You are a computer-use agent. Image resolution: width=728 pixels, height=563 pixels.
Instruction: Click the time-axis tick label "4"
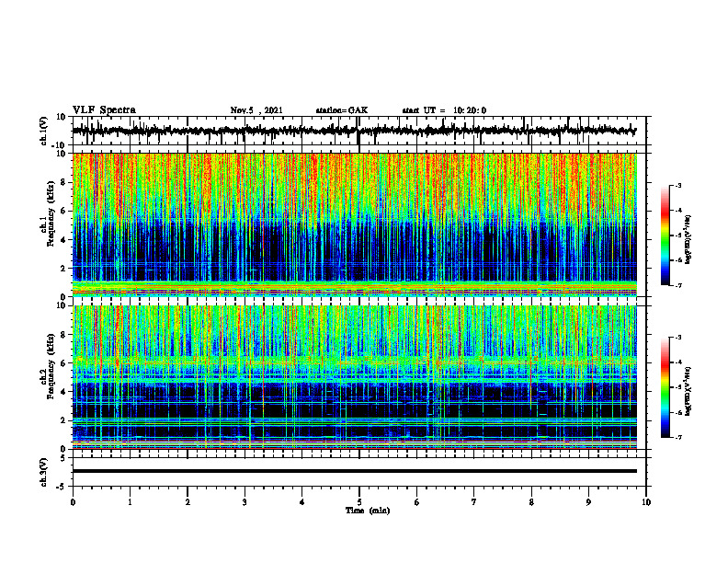pos(302,502)
